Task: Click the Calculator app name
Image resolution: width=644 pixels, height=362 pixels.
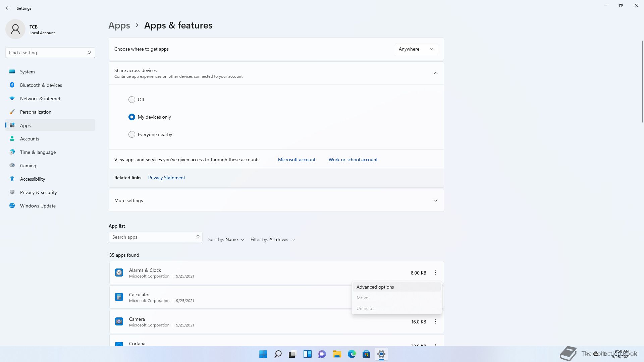Action: point(140,295)
